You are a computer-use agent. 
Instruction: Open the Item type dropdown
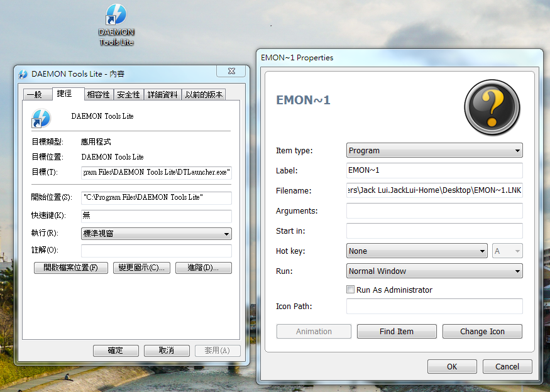pyautogui.click(x=434, y=151)
